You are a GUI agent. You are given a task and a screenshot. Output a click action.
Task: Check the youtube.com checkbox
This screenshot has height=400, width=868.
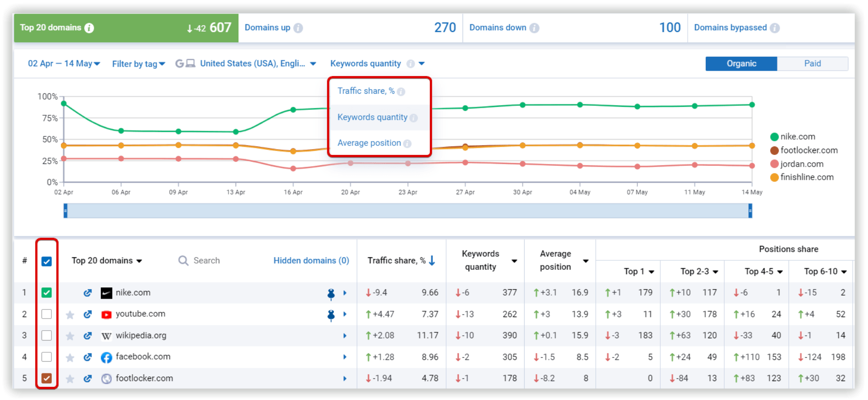46,314
